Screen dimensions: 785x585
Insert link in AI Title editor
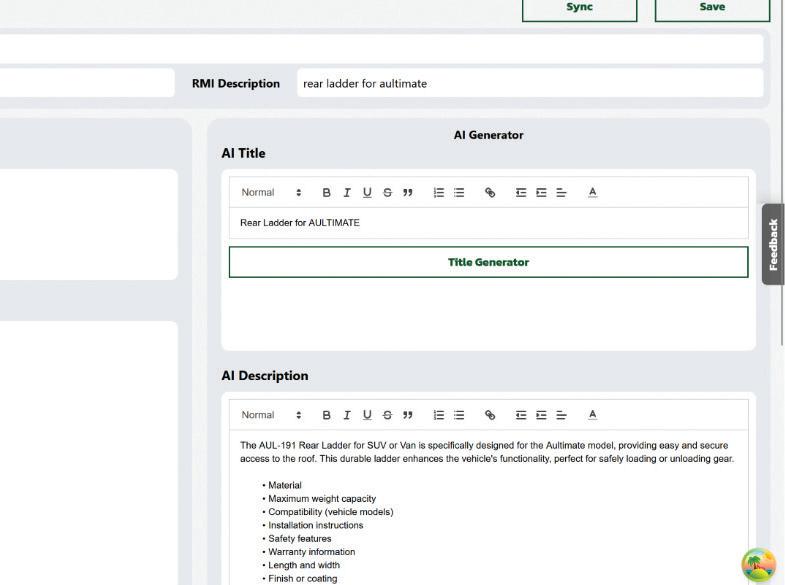(x=490, y=193)
